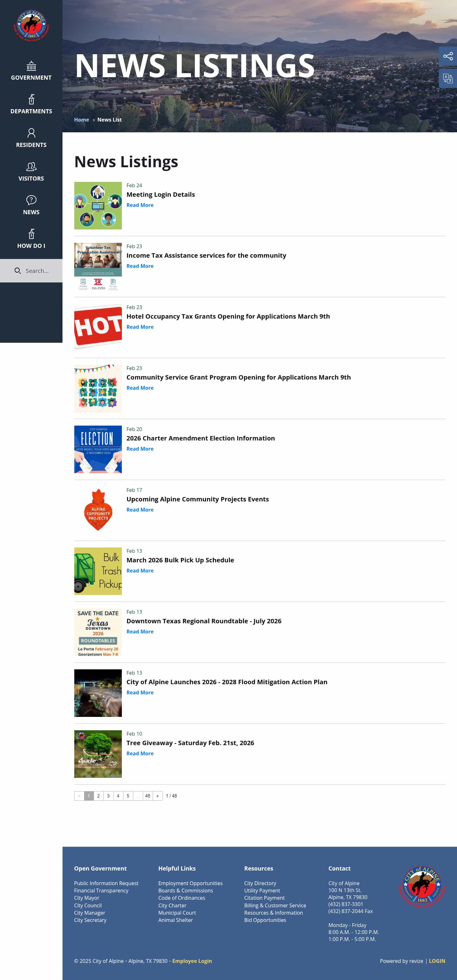Open the Departments sidebar icon

pyautogui.click(x=31, y=99)
